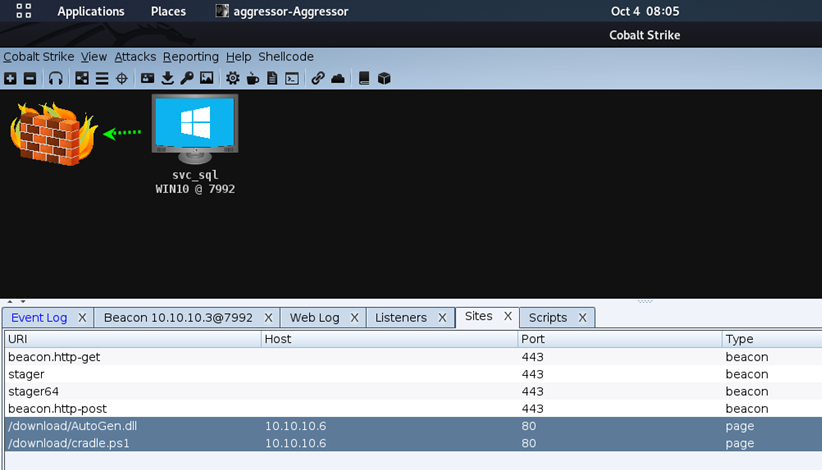
Task: Switch to the Listeners tab
Action: click(x=401, y=318)
